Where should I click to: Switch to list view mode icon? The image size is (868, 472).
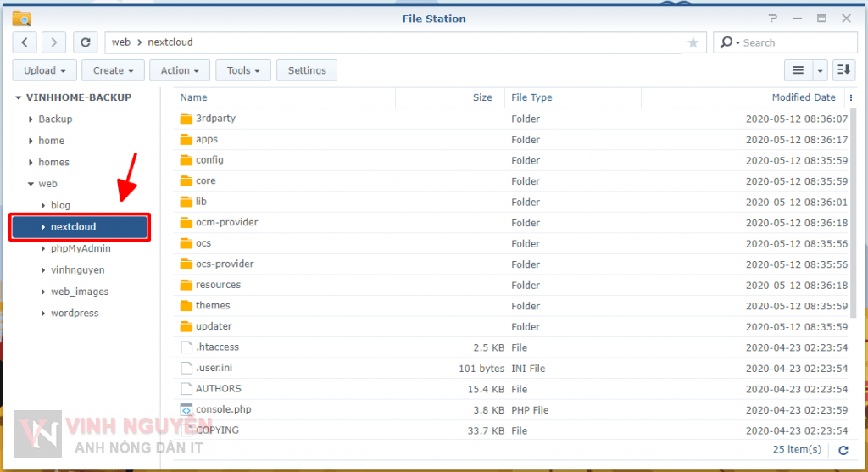[x=798, y=70]
